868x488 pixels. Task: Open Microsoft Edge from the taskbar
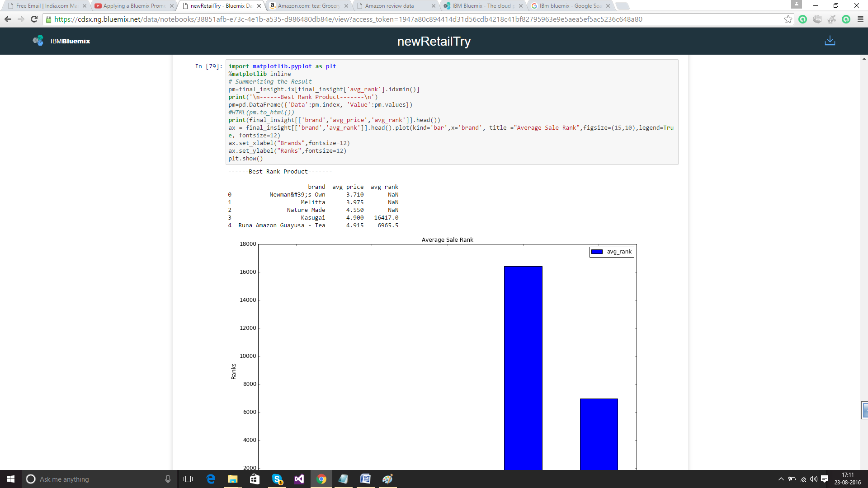click(211, 479)
